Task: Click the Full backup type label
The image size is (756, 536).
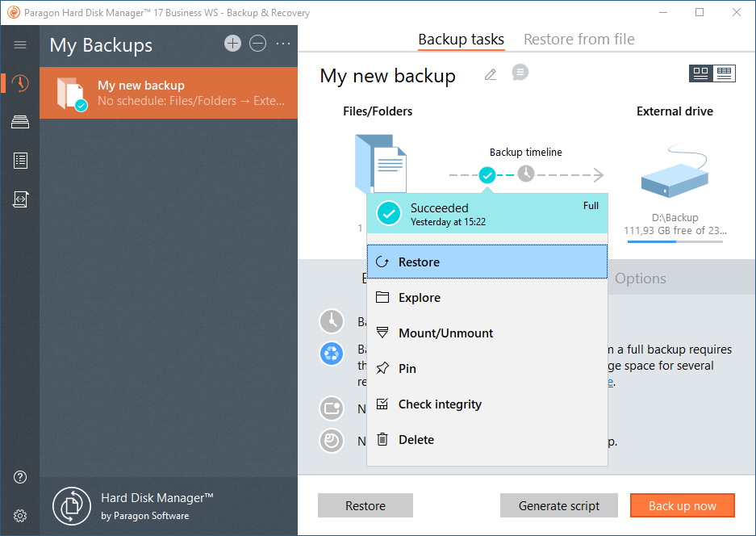Action: coord(591,206)
